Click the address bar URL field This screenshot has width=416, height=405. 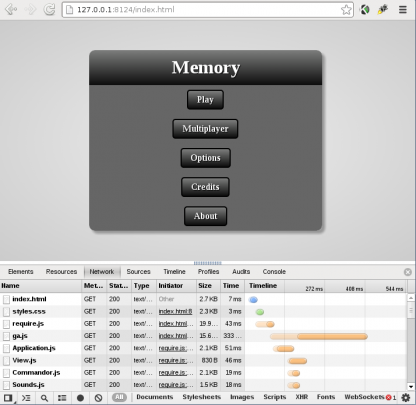point(208,10)
